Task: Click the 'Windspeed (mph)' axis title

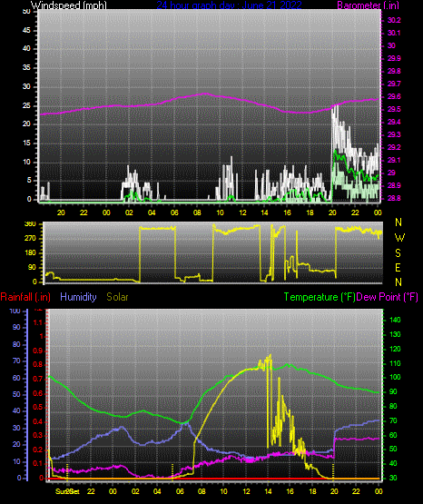Action: (x=69, y=5)
